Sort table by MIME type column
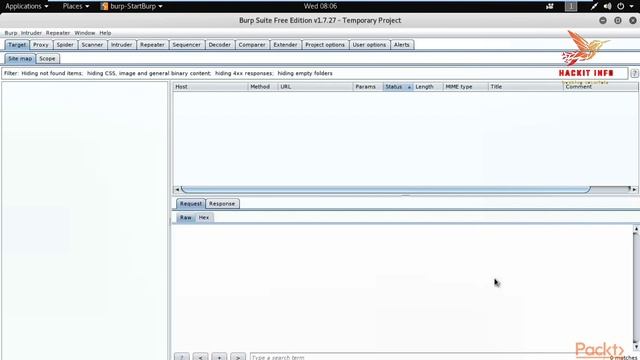Image resolution: width=640 pixels, height=360 pixels. (465, 87)
